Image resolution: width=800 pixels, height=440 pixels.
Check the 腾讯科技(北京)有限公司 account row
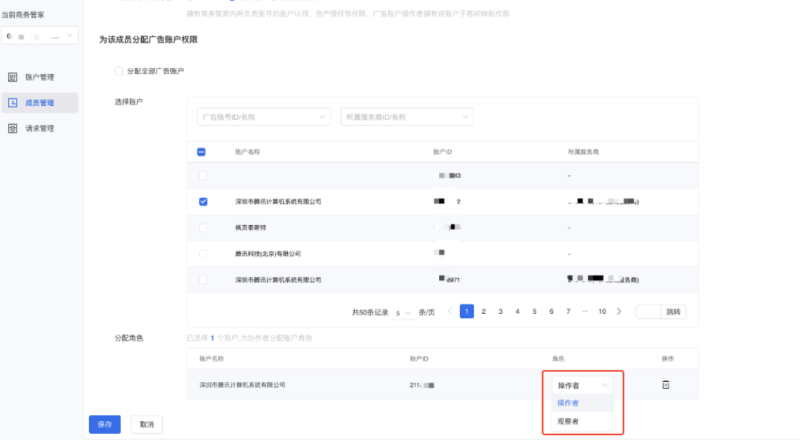[x=203, y=254]
